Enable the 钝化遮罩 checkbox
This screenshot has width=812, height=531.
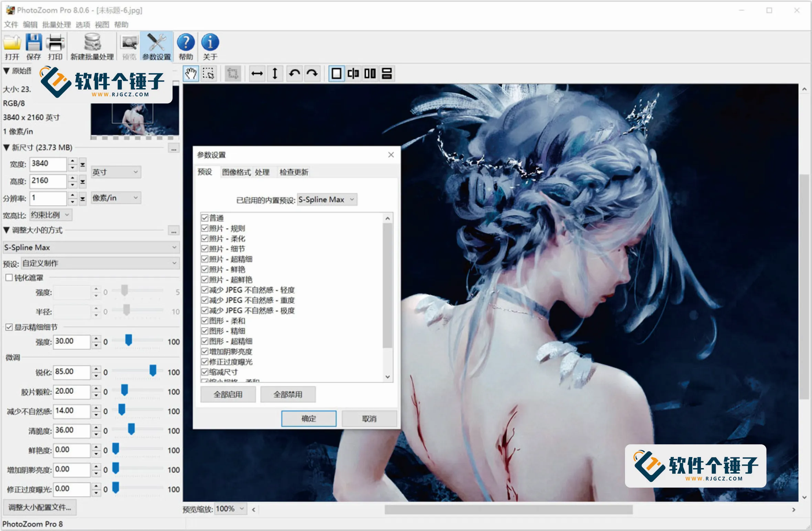click(x=9, y=278)
